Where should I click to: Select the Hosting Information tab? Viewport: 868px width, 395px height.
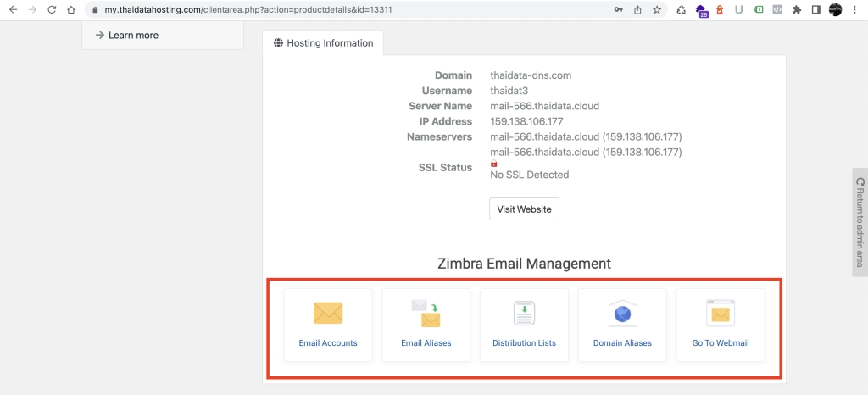tap(323, 43)
